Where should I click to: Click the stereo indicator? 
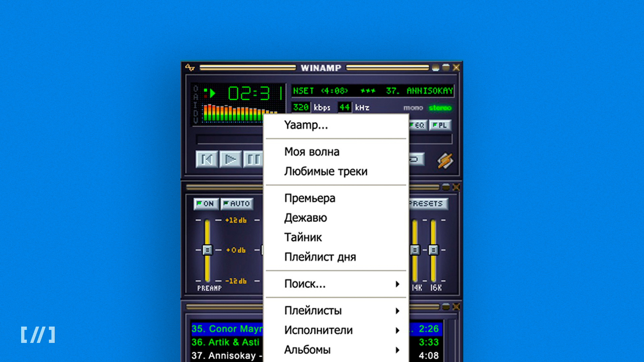click(x=440, y=108)
